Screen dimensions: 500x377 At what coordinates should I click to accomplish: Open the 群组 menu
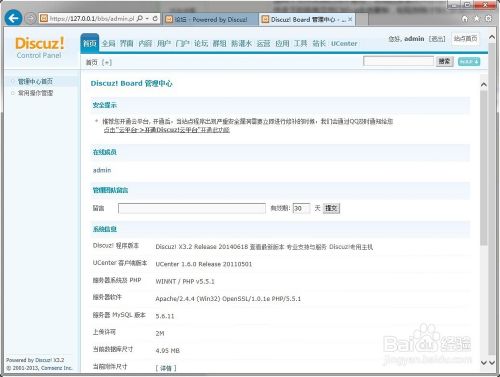click(219, 43)
